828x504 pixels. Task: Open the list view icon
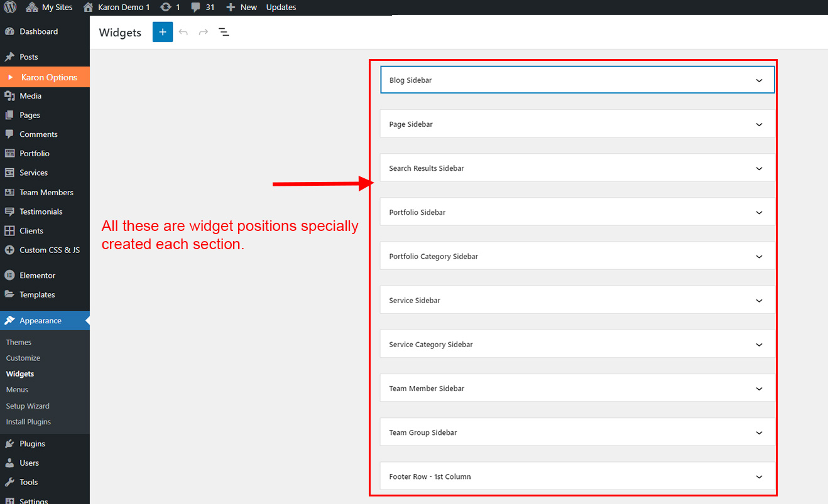(x=224, y=32)
